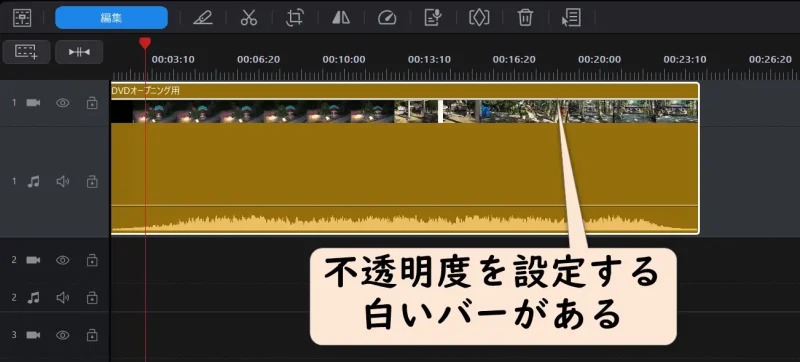Click the 00:23:10 ruler mark
Image resolution: width=800 pixels, height=362 pixels.
(x=685, y=60)
